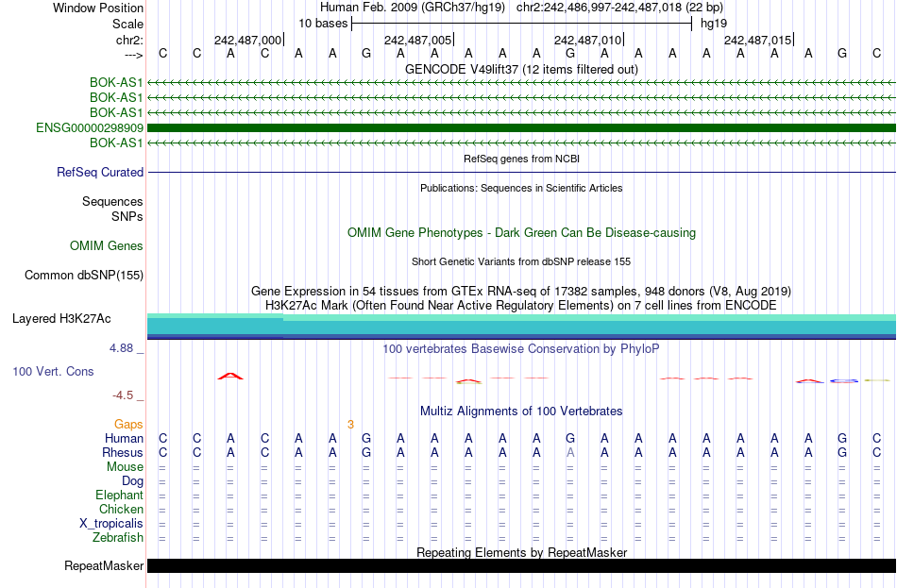
Task: Open the RefSeq genes from NCBI title
Action: [x=521, y=159]
